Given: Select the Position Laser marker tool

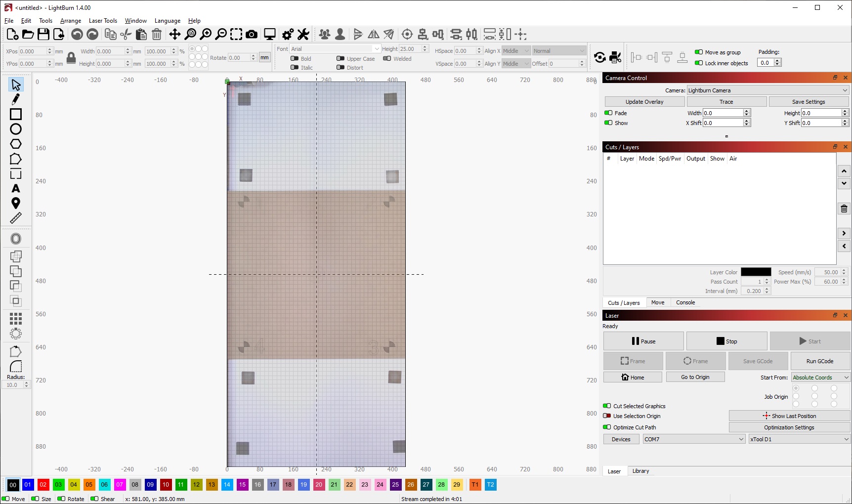Looking at the screenshot, I should pyautogui.click(x=16, y=203).
